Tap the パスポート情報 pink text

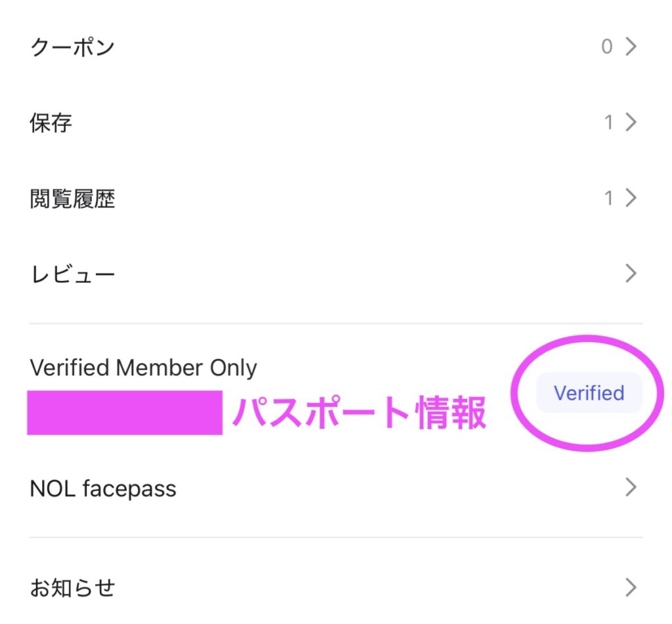pyautogui.click(x=360, y=413)
